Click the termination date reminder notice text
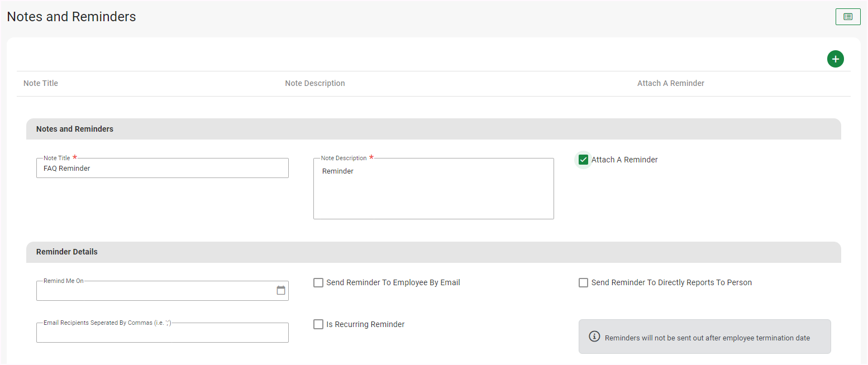 (707, 338)
